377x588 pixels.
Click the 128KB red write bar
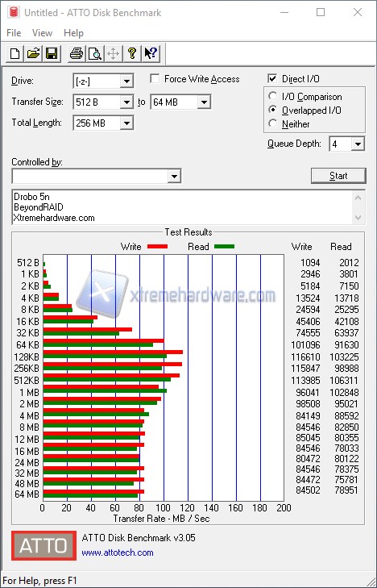[x=113, y=352]
